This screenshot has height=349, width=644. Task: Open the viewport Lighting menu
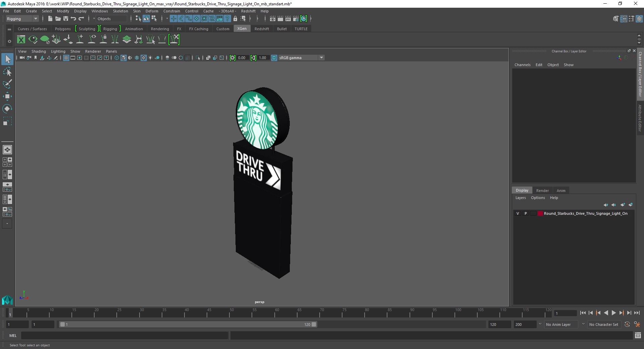click(58, 51)
